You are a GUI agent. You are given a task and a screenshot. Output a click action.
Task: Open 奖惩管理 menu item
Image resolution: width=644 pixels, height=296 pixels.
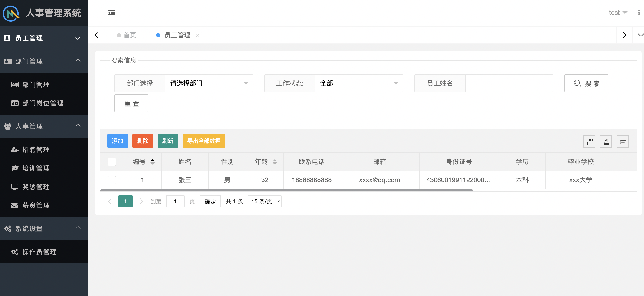pyautogui.click(x=44, y=187)
